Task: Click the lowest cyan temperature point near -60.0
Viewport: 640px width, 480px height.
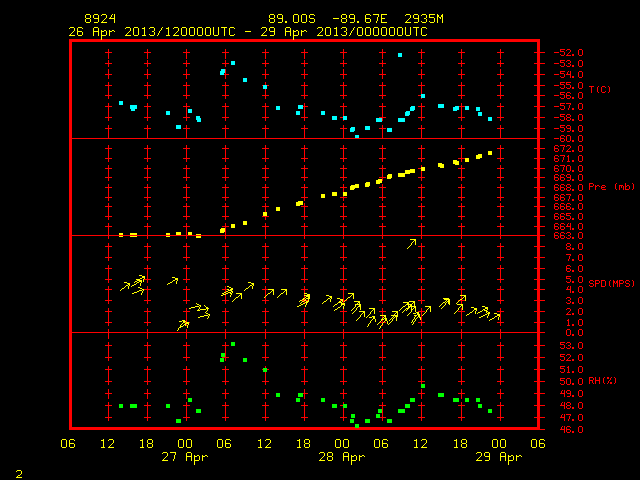Action: point(357,137)
